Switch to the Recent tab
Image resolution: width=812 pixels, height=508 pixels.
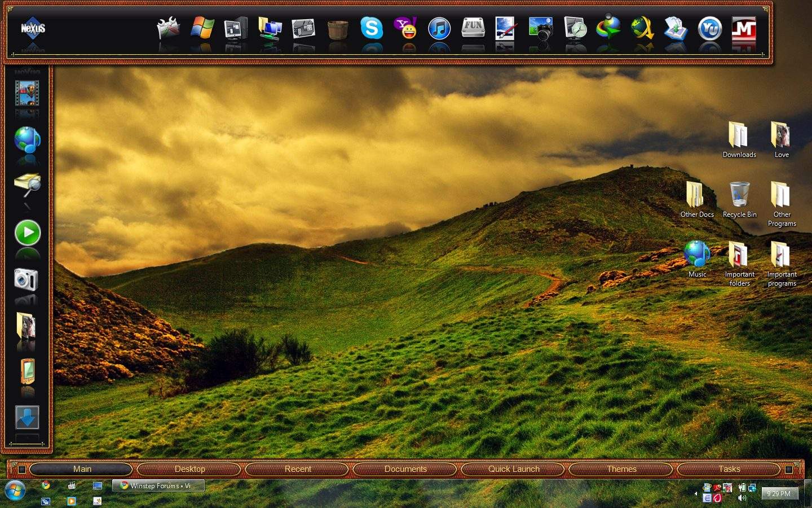(298, 469)
